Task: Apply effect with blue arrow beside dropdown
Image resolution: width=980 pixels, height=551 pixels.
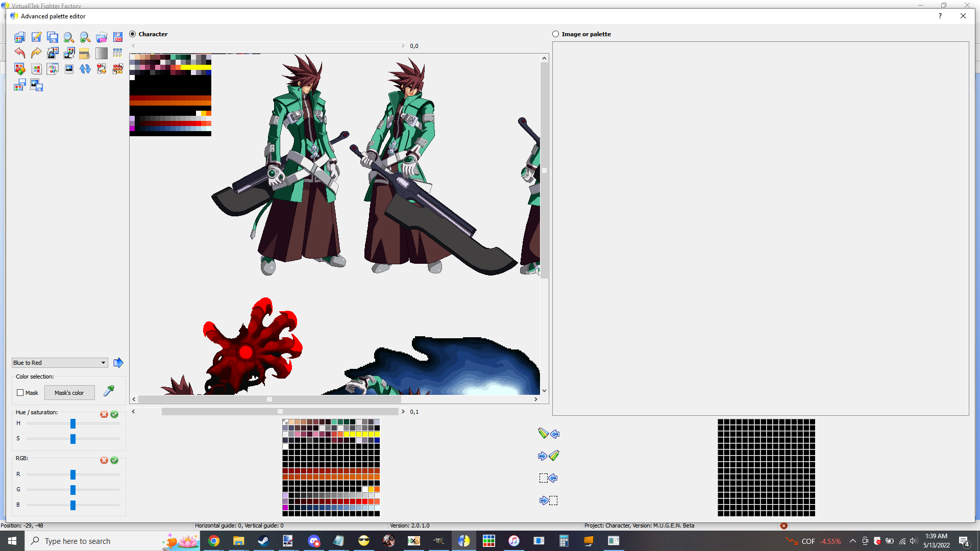Action: [x=118, y=363]
